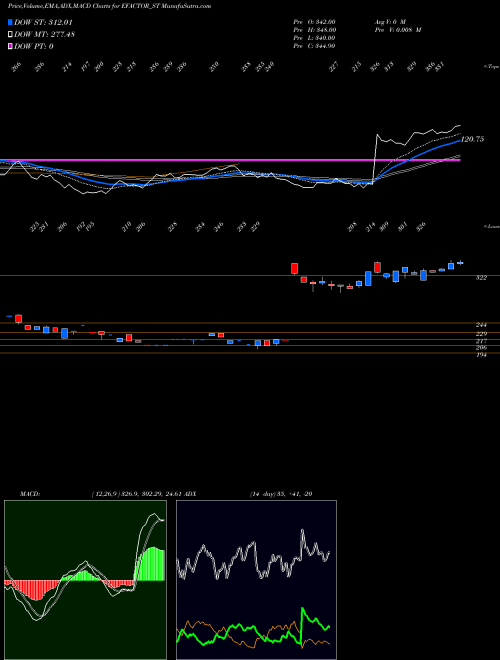
Task: Click the magenta DOW PT legend swatch
Action: (x=10, y=46)
